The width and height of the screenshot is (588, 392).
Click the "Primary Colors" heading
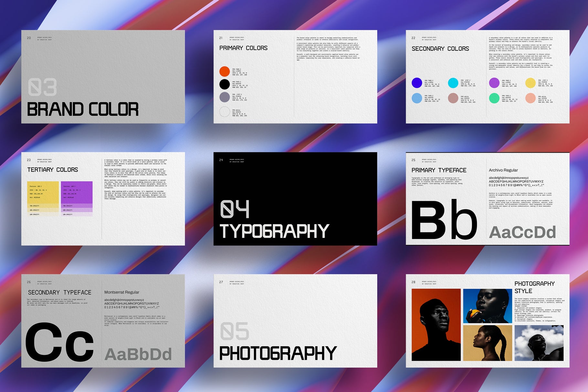pyautogui.click(x=243, y=48)
